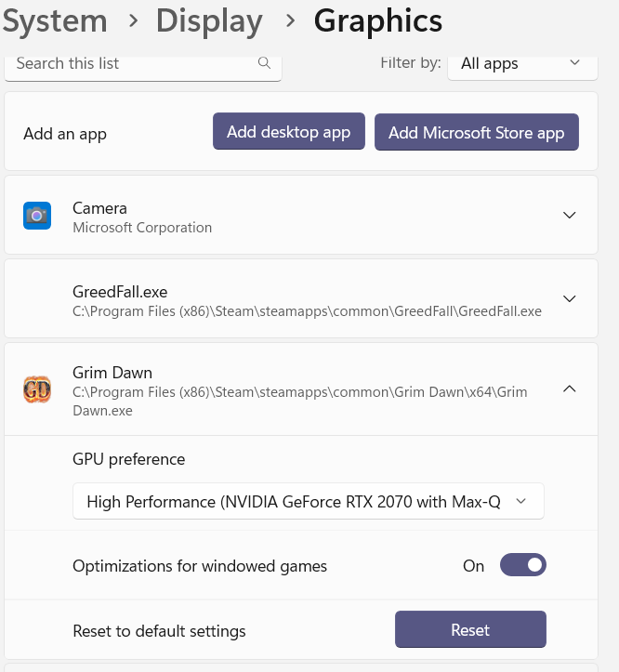Viewport: 619px width, 672px height.
Task: Click the Grim Dawn game icon
Action: (x=37, y=389)
